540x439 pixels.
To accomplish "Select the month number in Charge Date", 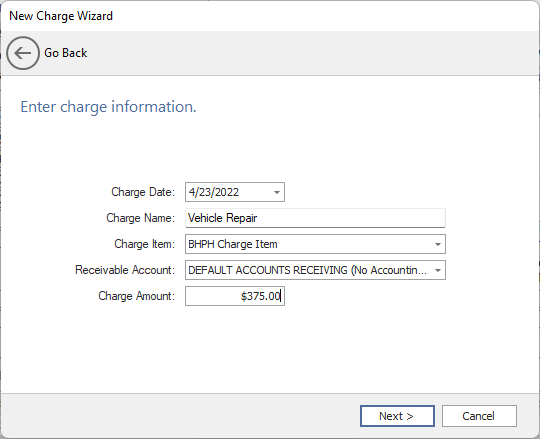I will coord(191,192).
